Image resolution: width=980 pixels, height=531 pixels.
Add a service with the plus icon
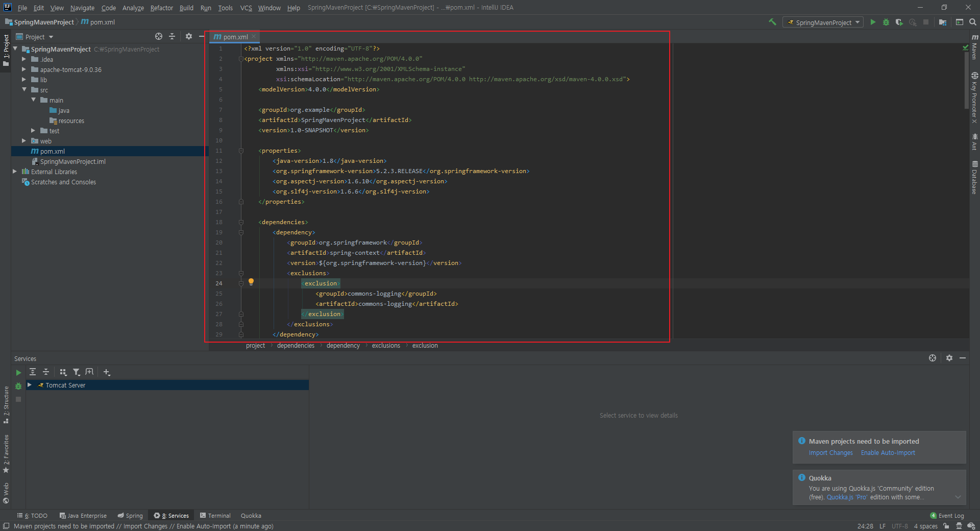tap(107, 372)
